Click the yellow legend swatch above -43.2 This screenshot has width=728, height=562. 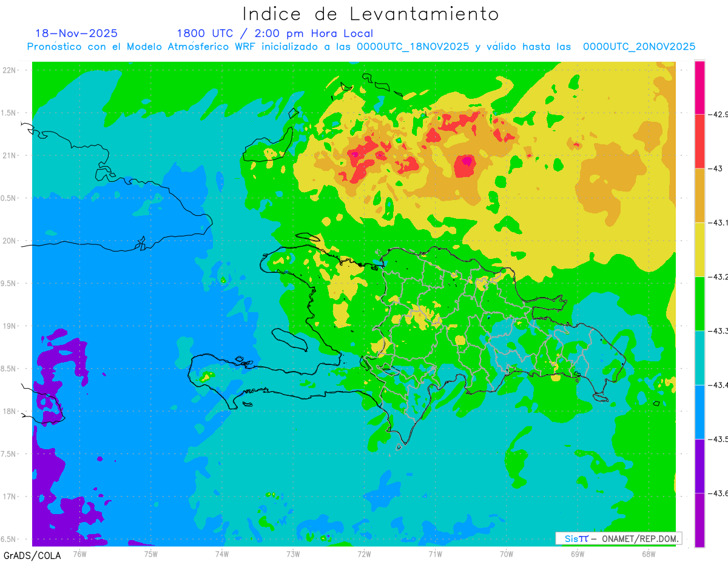699,249
